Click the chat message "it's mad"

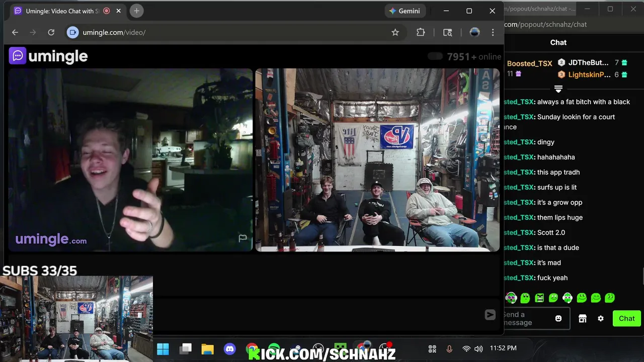click(549, 262)
